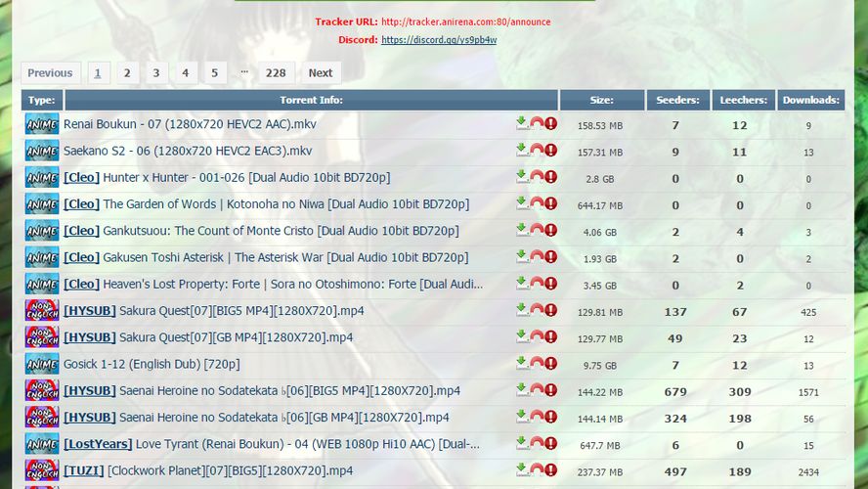Click the download icon for Clockwork Planet torrent

pyautogui.click(x=523, y=469)
